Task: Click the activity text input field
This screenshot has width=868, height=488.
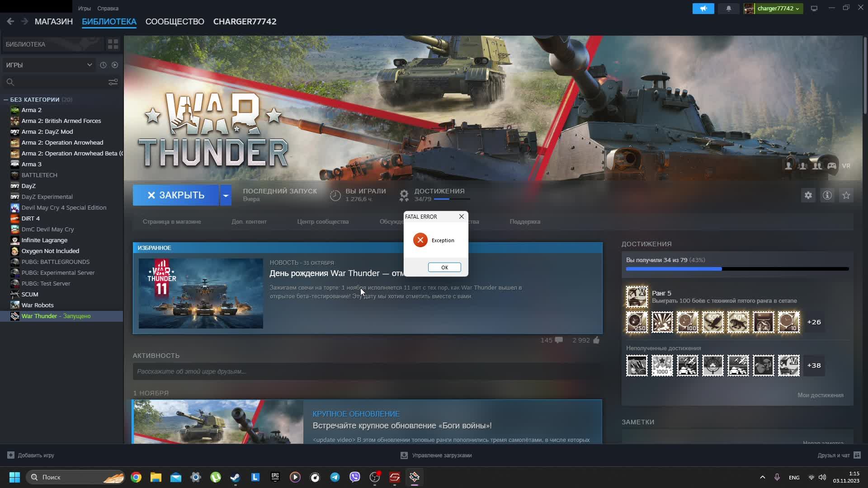Action: click(x=367, y=371)
